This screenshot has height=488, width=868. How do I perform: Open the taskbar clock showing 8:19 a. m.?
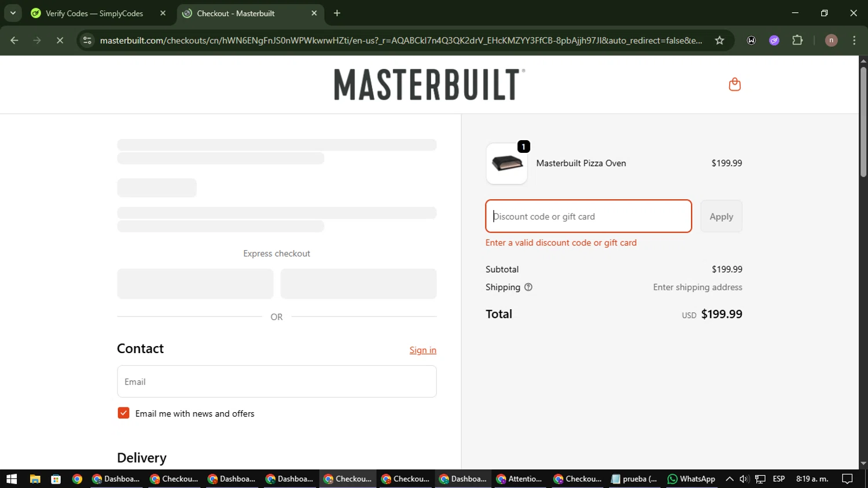pos(812,479)
